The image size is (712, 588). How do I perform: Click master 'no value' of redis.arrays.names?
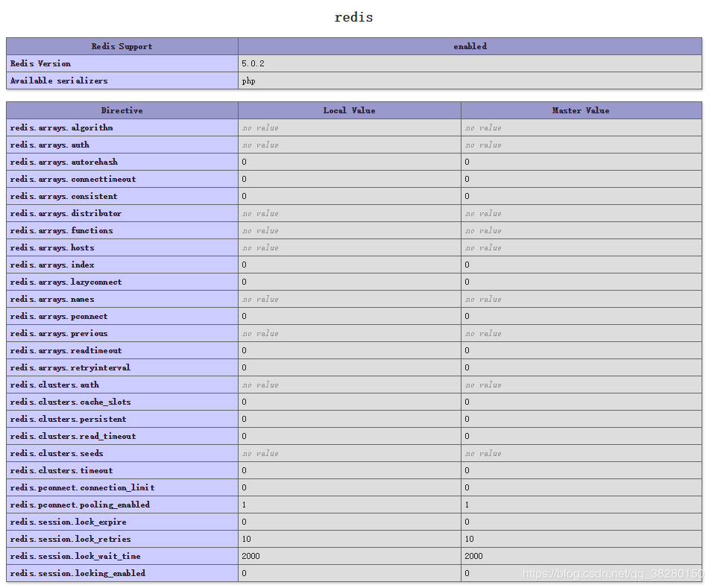(483, 300)
